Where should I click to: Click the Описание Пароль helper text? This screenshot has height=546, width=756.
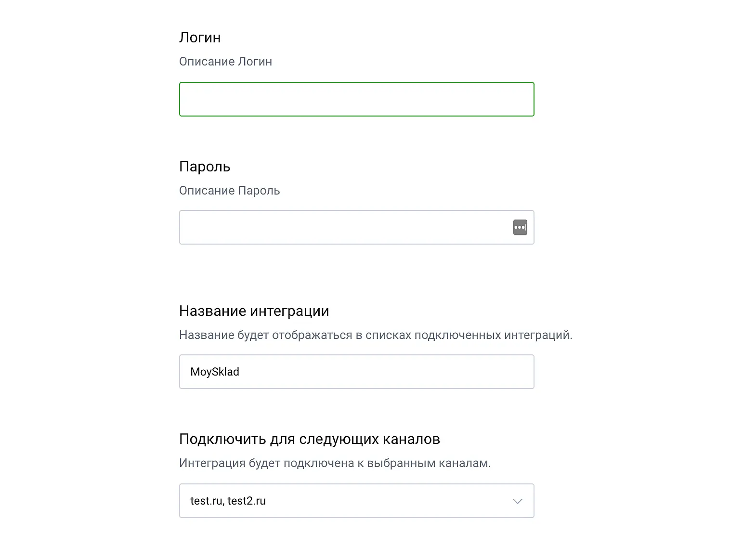click(229, 191)
